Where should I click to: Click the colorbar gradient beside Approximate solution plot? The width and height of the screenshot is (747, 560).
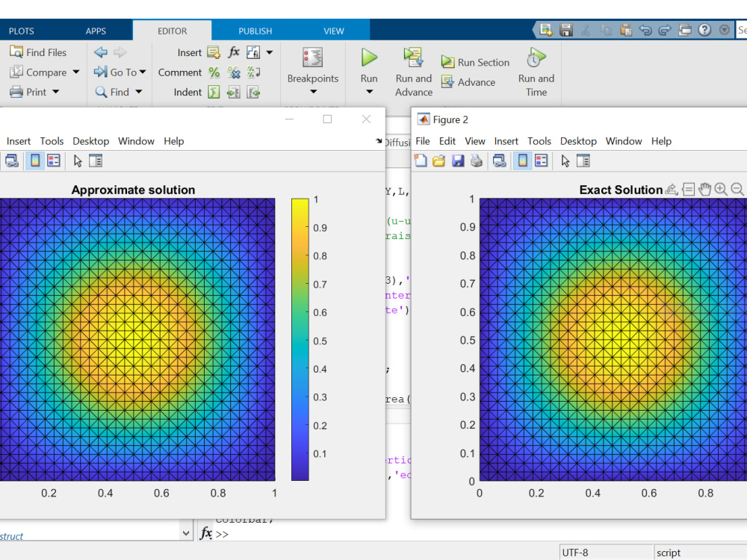coord(299,336)
